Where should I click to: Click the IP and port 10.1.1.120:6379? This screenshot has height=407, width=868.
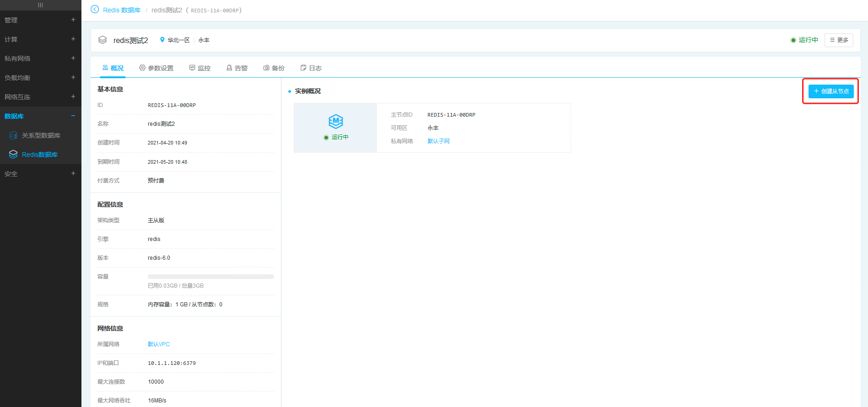pos(172,363)
